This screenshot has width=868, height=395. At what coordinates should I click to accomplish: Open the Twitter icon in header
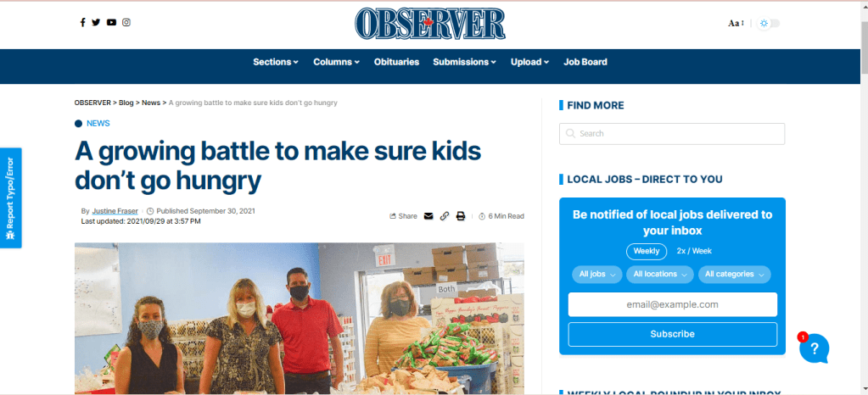pos(97,23)
